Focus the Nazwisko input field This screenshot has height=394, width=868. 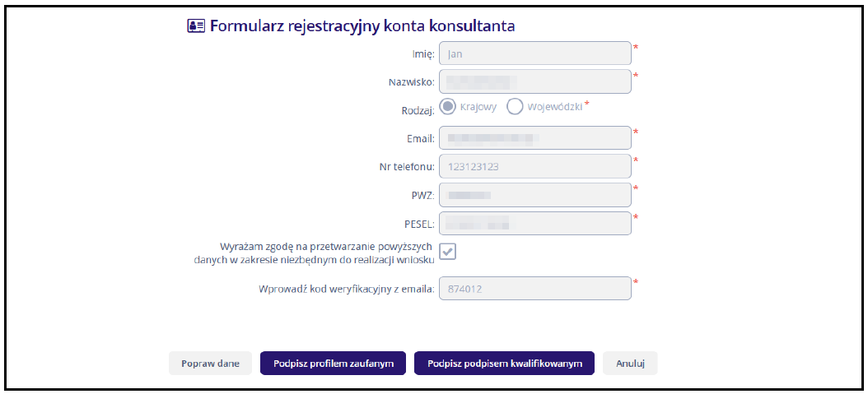point(535,81)
